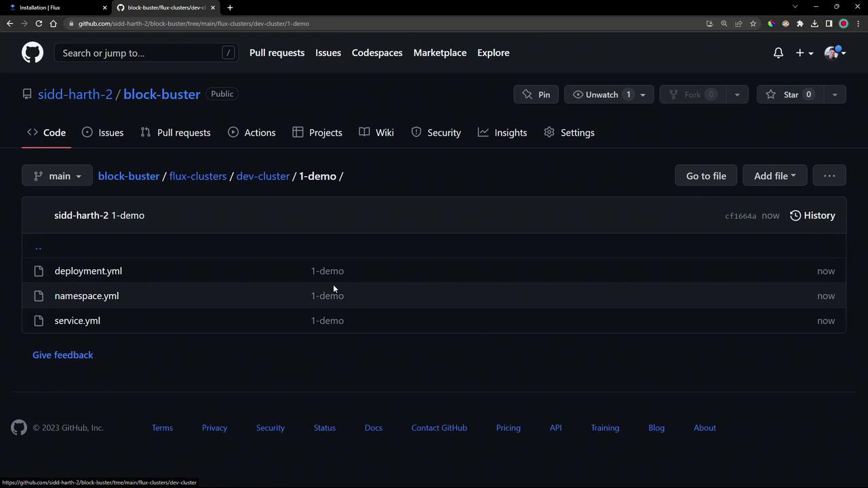Click Explore in the top navigation
This screenshot has height=488, width=868.
point(493,53)
